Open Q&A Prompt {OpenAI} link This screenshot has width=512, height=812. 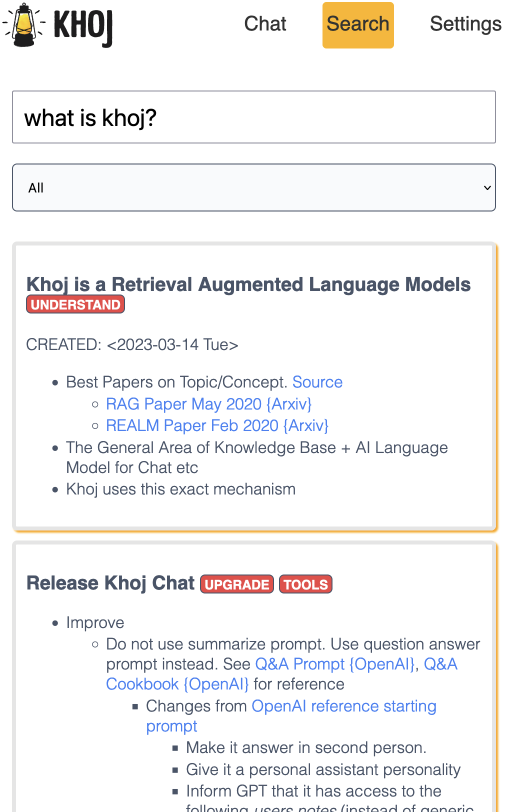pyautogui.click(x=335, y=664)
